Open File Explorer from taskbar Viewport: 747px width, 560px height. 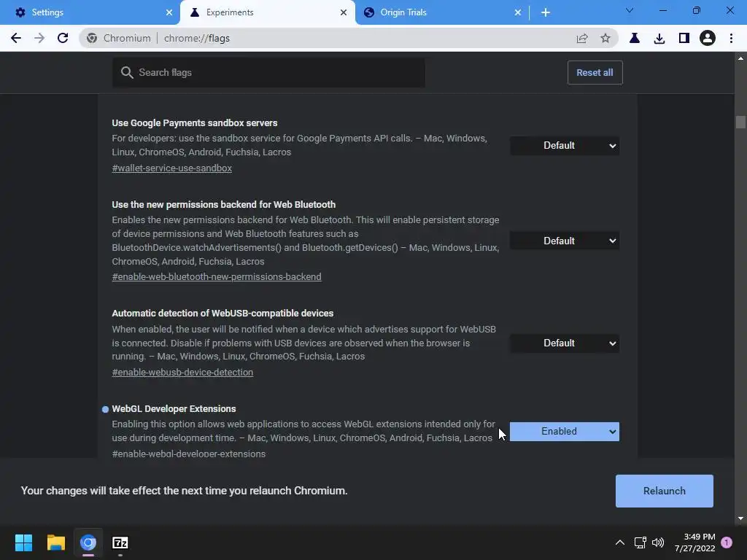(x=55, y=542)
